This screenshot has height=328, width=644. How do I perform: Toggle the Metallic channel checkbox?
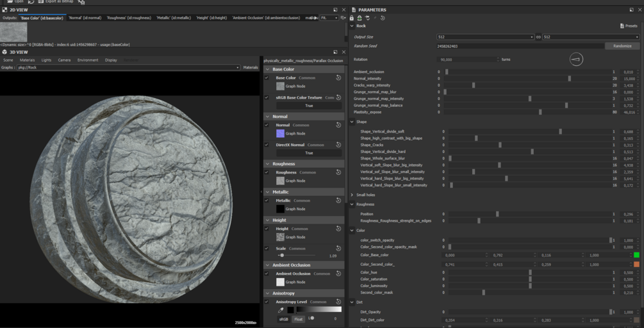[267, 201]
